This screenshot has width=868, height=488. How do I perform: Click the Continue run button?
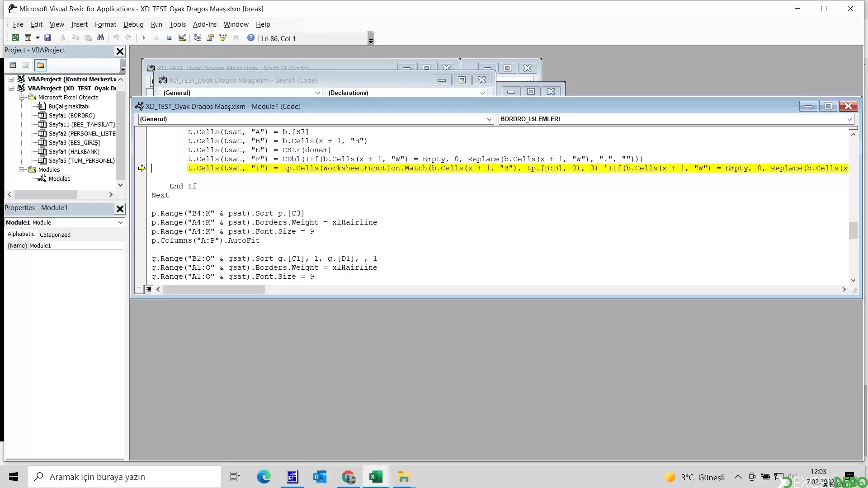[x=144, y=38]
